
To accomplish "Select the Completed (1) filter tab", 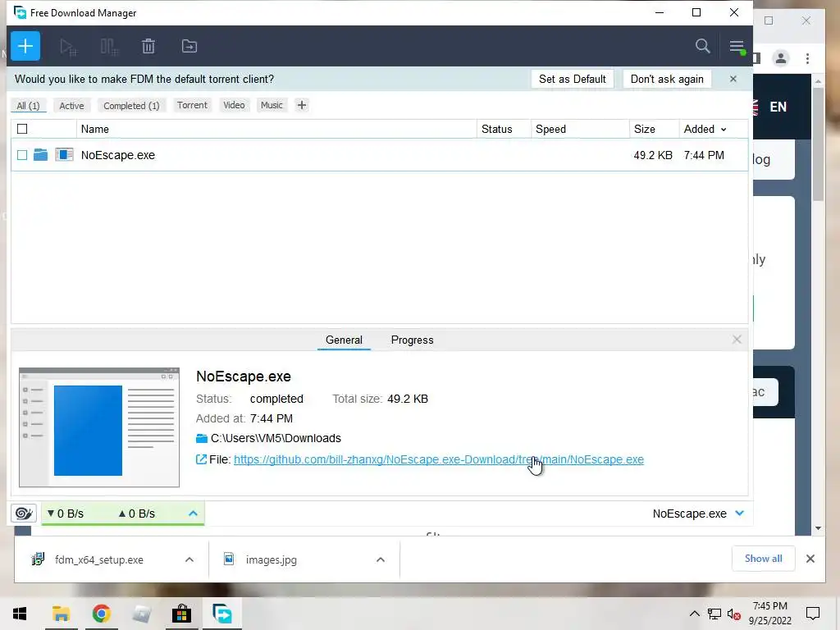I will (x=131, y=106).
